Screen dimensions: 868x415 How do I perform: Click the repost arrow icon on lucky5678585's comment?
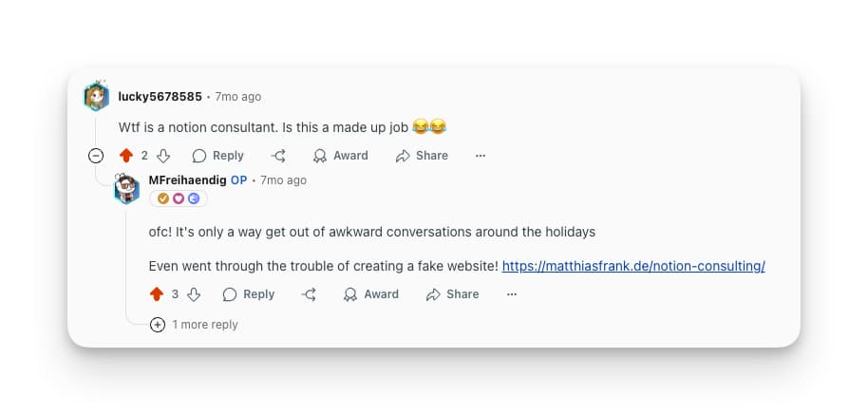[x=278, y=156]
